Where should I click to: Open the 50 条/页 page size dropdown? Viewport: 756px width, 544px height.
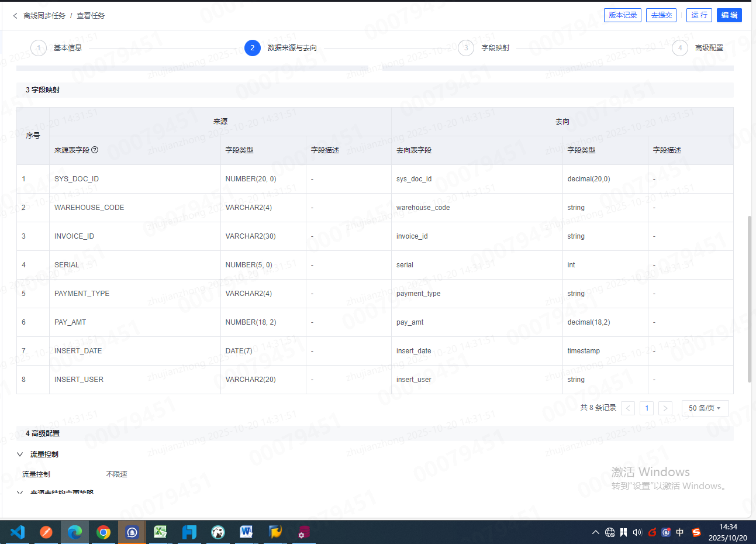(x=705, y=408)
